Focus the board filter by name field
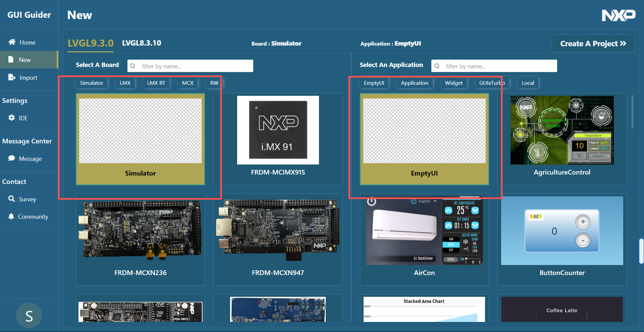644x332 pixels. (190, 66)
